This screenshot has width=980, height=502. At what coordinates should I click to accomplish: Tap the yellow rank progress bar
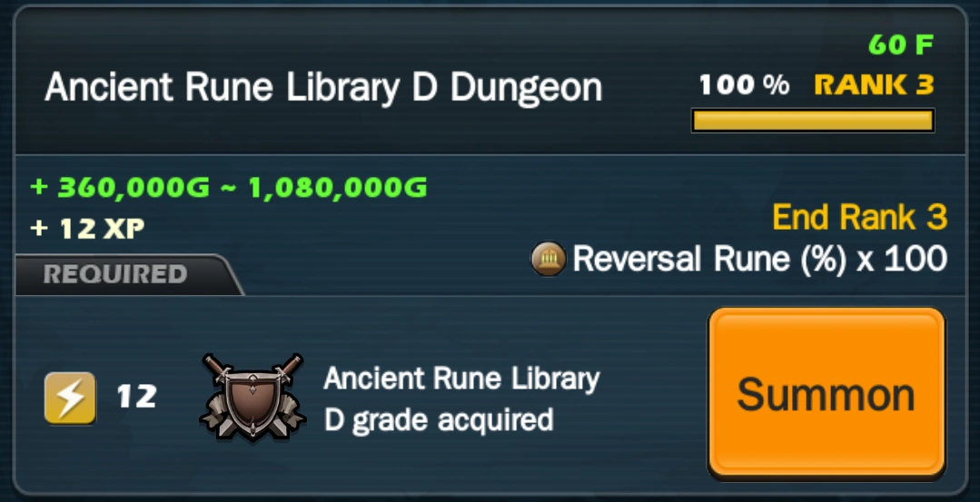point(813,121)
